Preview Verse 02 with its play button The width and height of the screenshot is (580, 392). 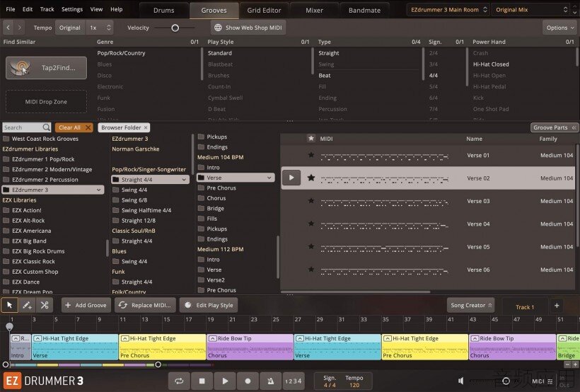click(291, 178)
